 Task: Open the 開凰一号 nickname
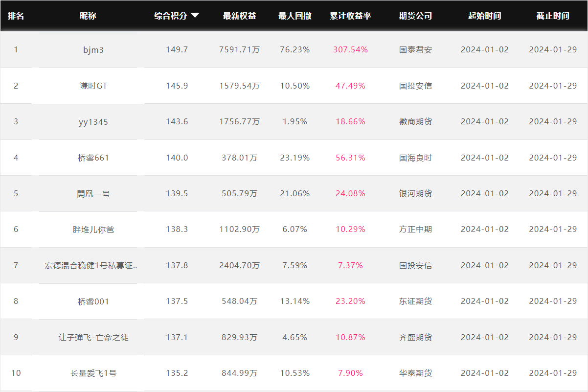click(x=93, y=194)
